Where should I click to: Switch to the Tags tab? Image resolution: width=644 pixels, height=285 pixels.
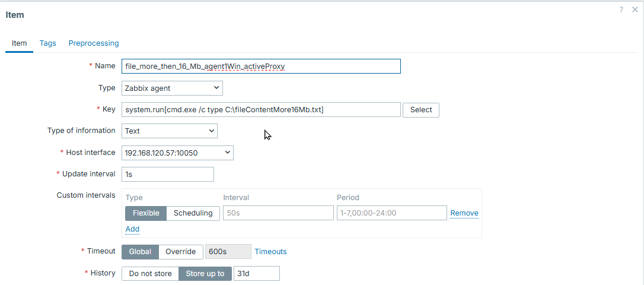coord(47,43)
